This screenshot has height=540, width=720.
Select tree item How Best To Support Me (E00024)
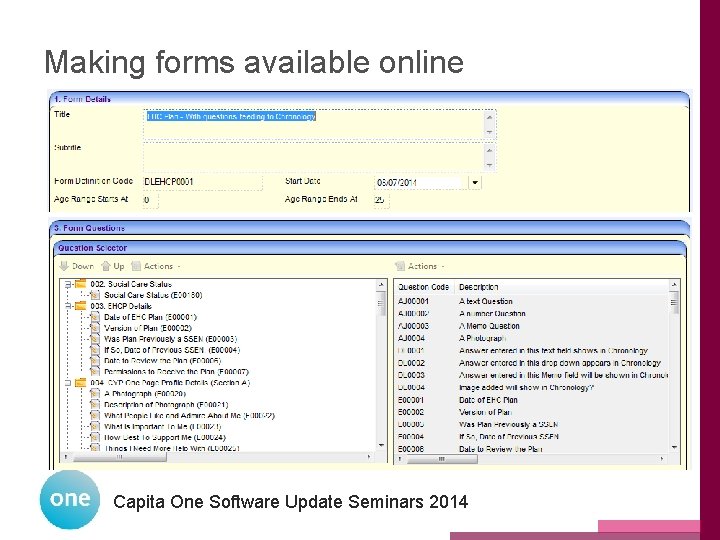click(x=165, y=438)
